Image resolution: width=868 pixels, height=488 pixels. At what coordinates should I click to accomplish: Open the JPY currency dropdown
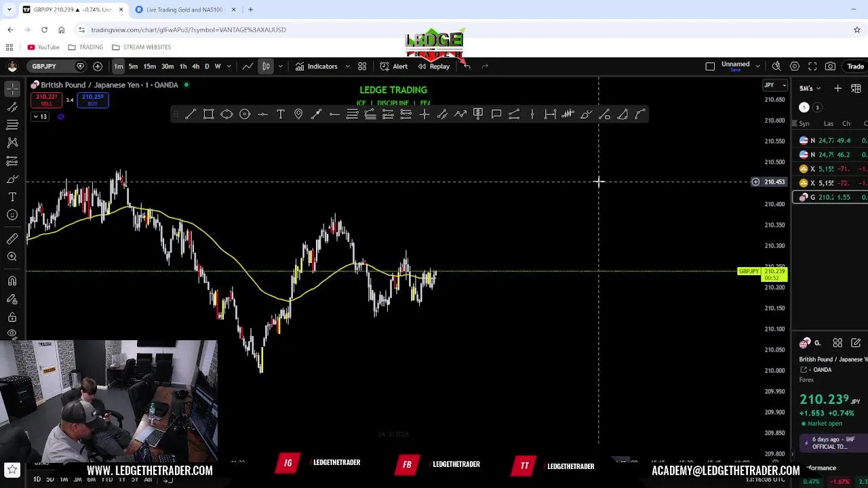pos(774,85)
